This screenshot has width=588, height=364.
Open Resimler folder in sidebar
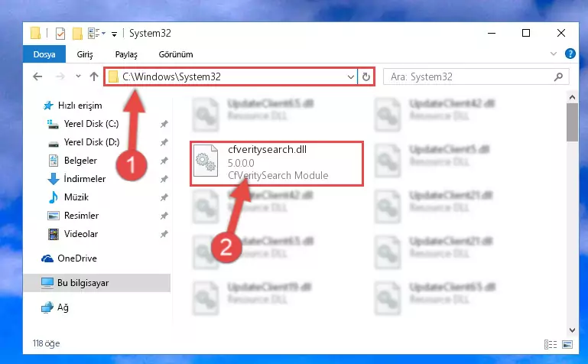click(73, 216)
